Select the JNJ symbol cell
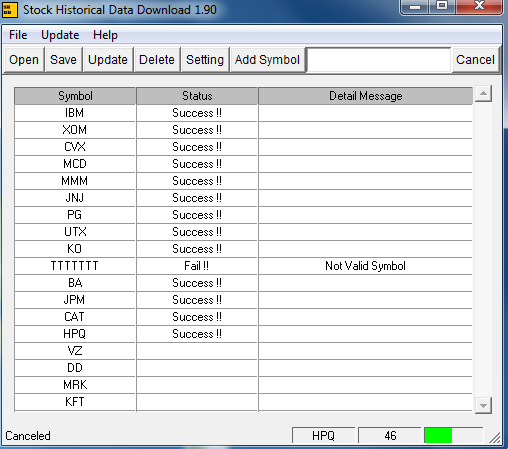Image resolution: width=508 pixels, height=449 pixels. (75, 198)
